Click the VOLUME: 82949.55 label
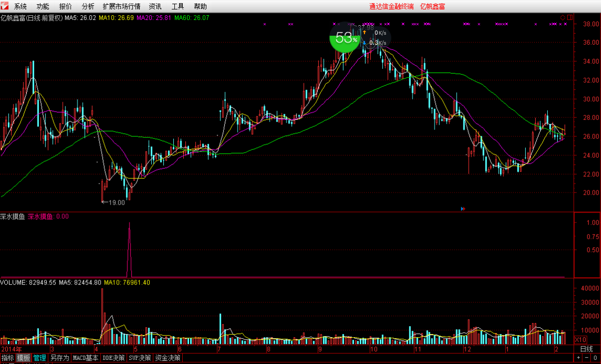601x364 pixels. coord(28,282)
